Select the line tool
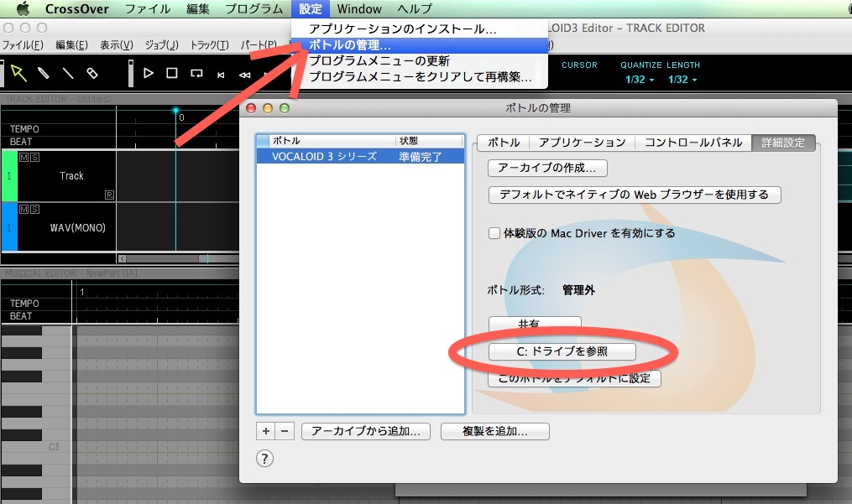 click(x=68, y=73)
